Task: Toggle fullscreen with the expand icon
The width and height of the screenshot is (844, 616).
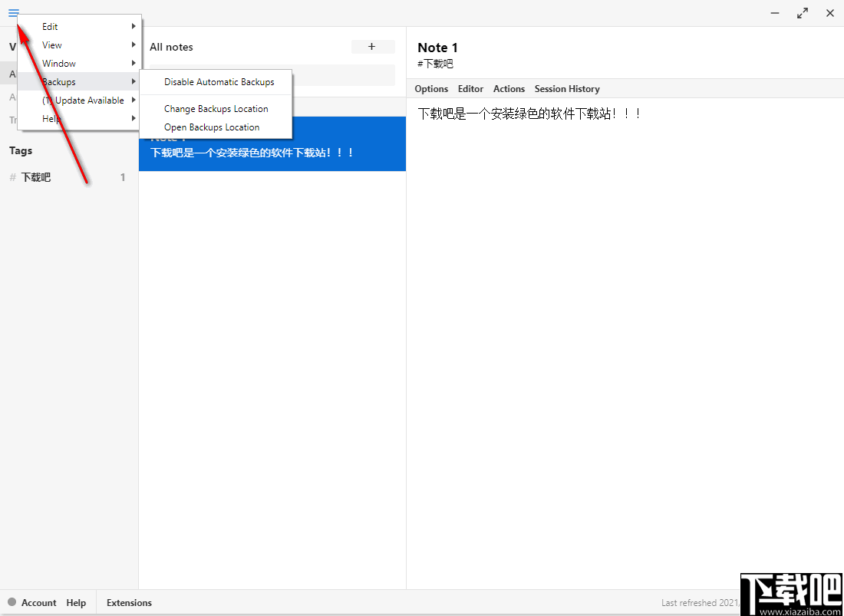Action: (802, 13)
